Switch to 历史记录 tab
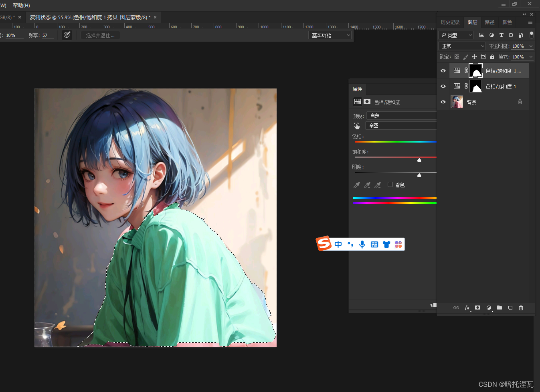The height and width of the screenshot is (392, 540). click(x=450, y=22)
